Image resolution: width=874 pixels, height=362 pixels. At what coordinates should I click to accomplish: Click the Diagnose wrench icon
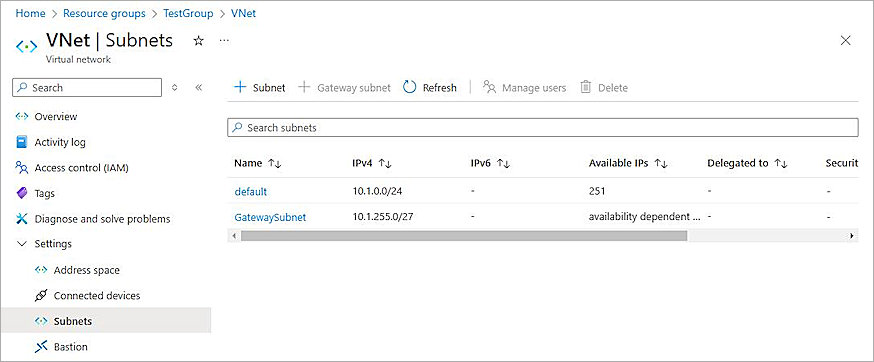pyautogui.click(x=22, y=219)
